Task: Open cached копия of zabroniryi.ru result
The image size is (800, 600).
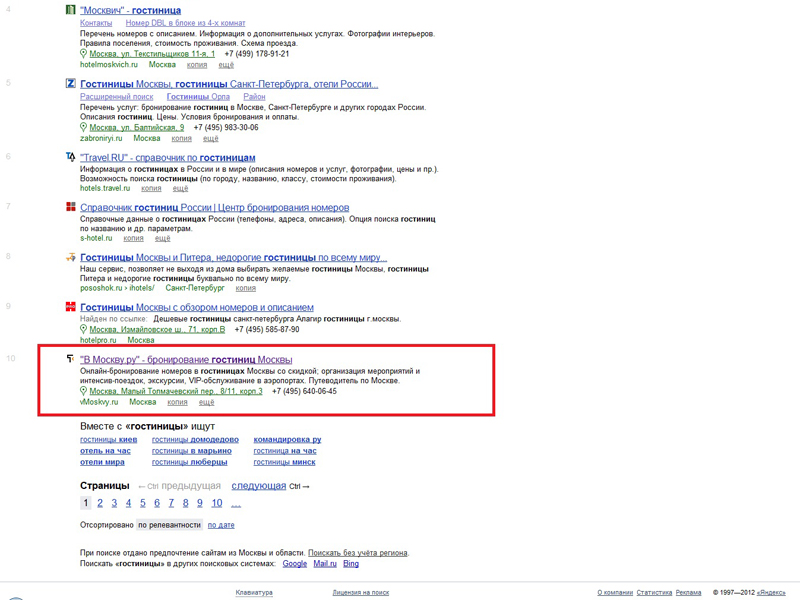Action: click(182, 138)
